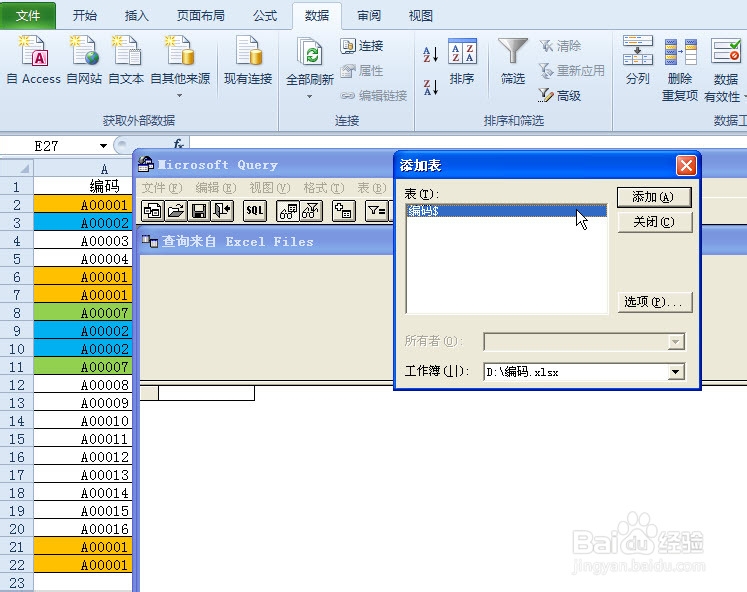Click column A header

pyautogui.click(x=83, y=169)
